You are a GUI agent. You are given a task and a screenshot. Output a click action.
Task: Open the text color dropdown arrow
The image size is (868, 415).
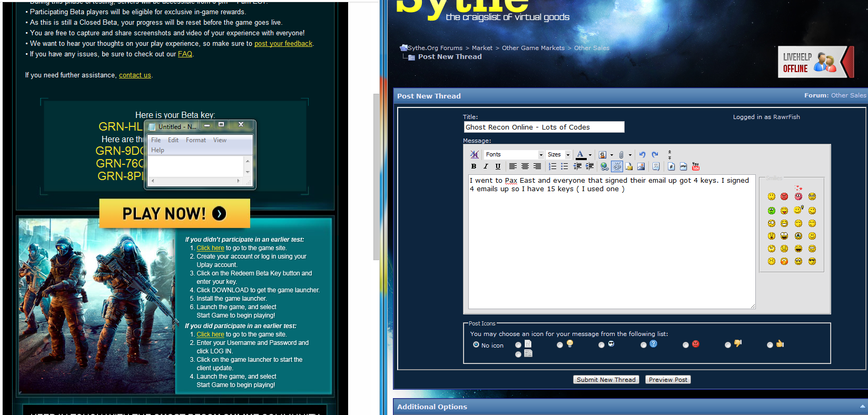coord(590,155)
